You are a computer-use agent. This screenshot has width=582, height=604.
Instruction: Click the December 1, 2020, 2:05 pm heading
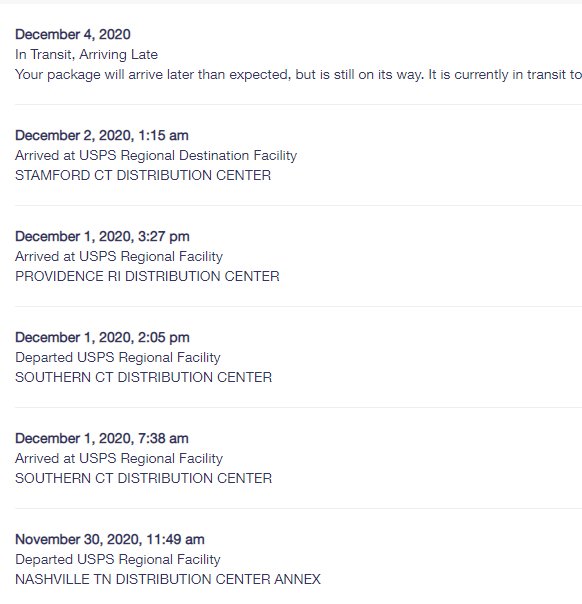click(x=102, y=337)
